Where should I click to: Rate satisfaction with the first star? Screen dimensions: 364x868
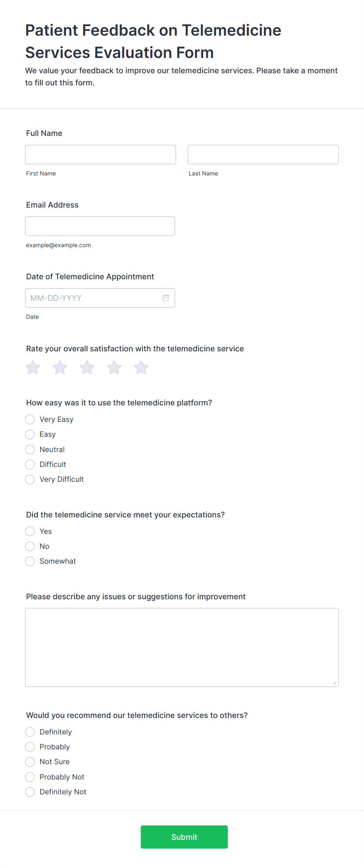tap(33, 367)
